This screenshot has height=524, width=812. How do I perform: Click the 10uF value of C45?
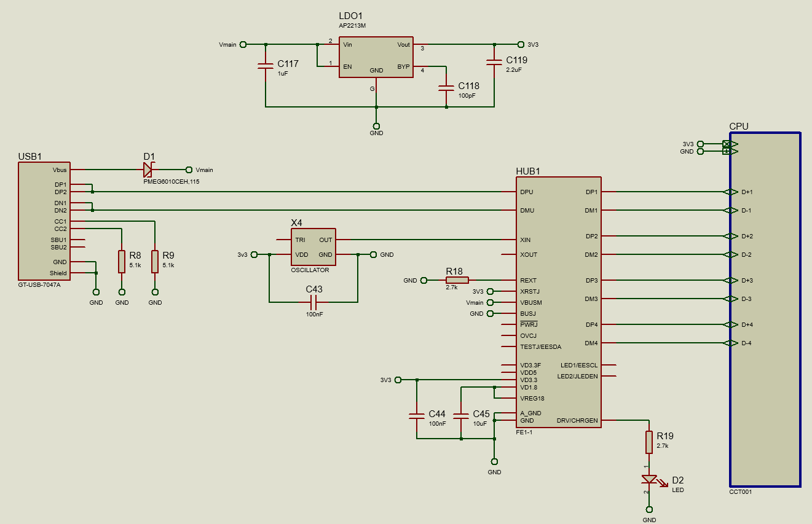(480, 424)
